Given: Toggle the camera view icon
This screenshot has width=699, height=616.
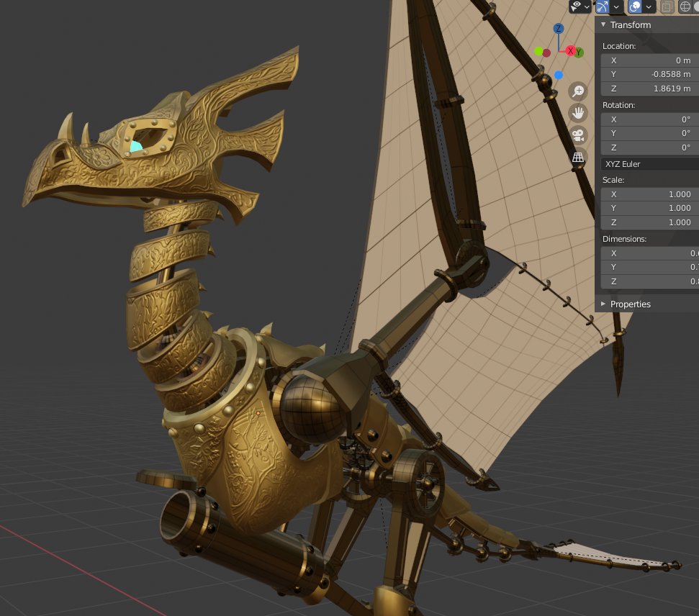Looking at the screenshot, I should [x=578, y=135].
